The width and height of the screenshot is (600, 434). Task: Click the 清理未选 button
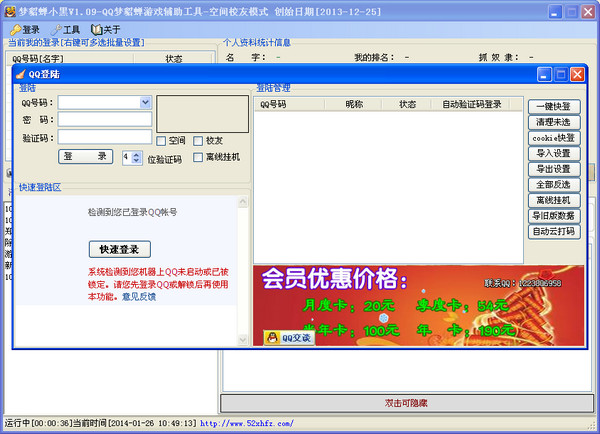[554, 122]
